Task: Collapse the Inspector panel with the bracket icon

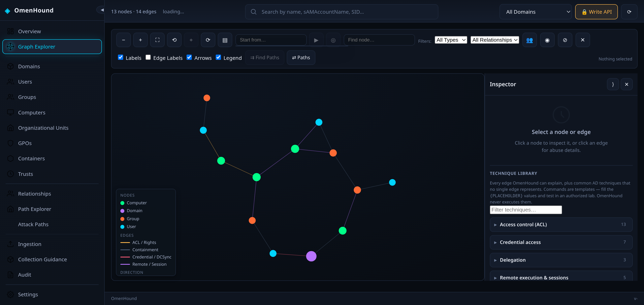Action: tap(613, 84)
